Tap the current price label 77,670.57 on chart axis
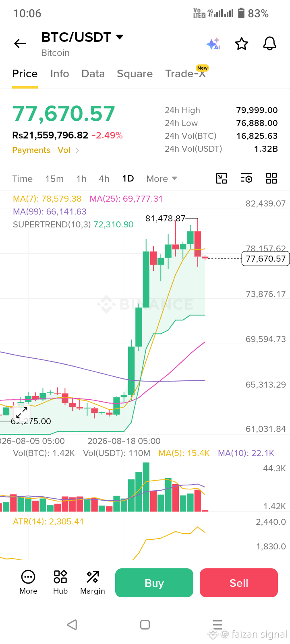 265,258
